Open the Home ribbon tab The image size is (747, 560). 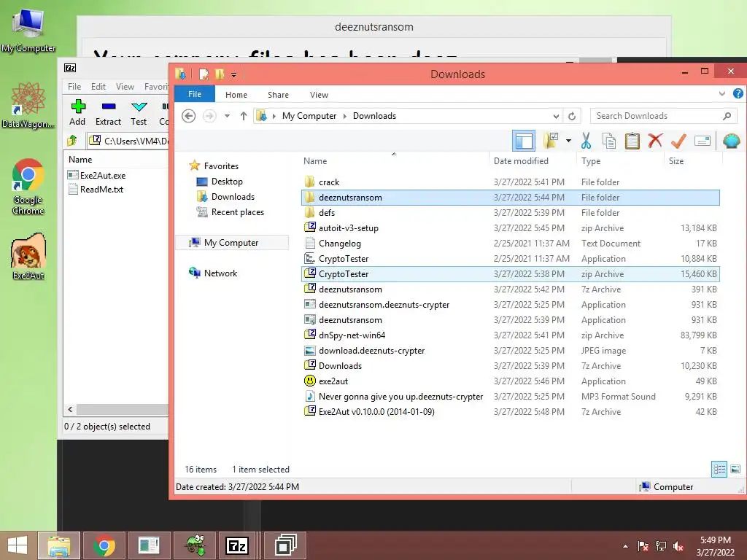click(236, 95)
